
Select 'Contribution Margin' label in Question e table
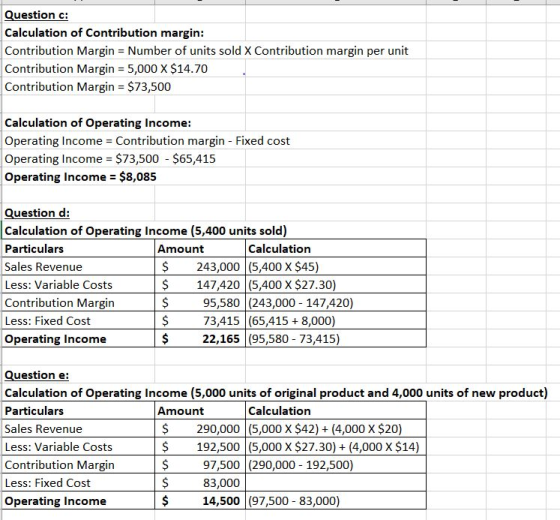pos(78,465)
